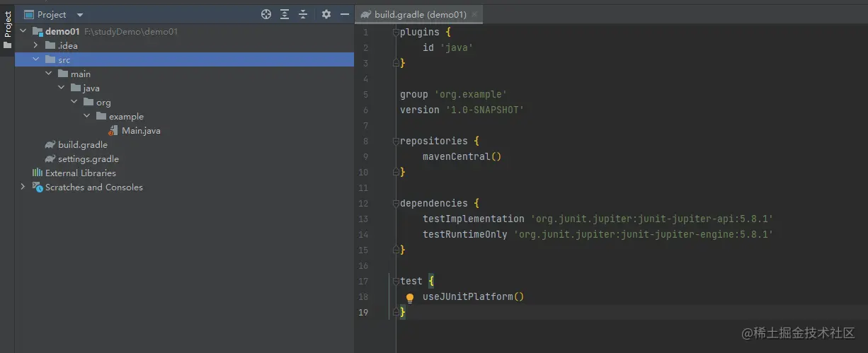Click line number 12 in gutter
The width and height of the screenshot is (868, 353).
(363, 203)
